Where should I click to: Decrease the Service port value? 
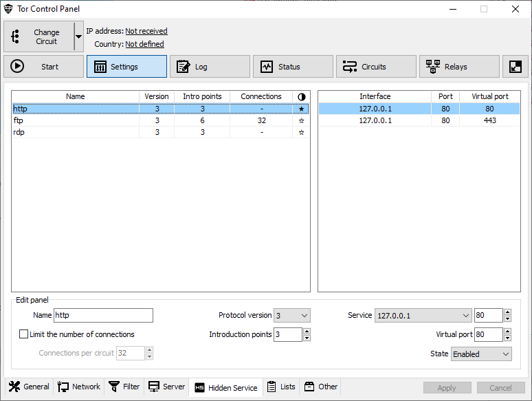pos(507,318)
